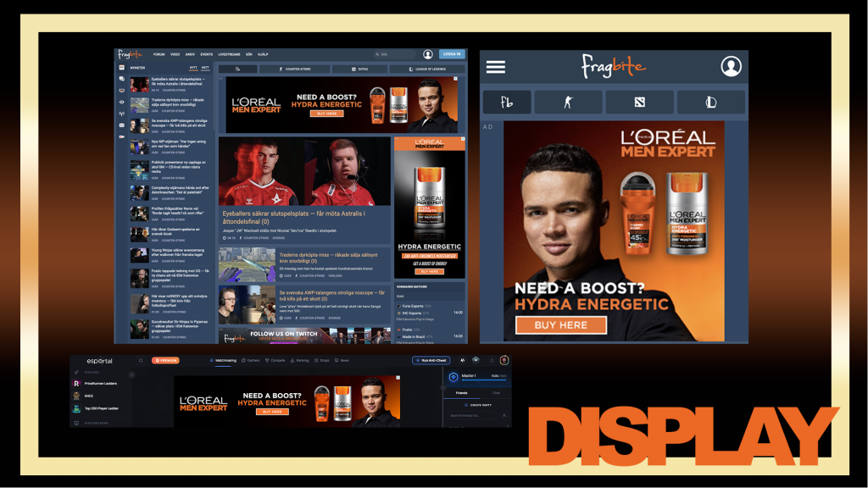The width and height of the screenshot is (868, 488).
Task: Open the mobile Fragbite user profile icon
Action: [731, 66]
